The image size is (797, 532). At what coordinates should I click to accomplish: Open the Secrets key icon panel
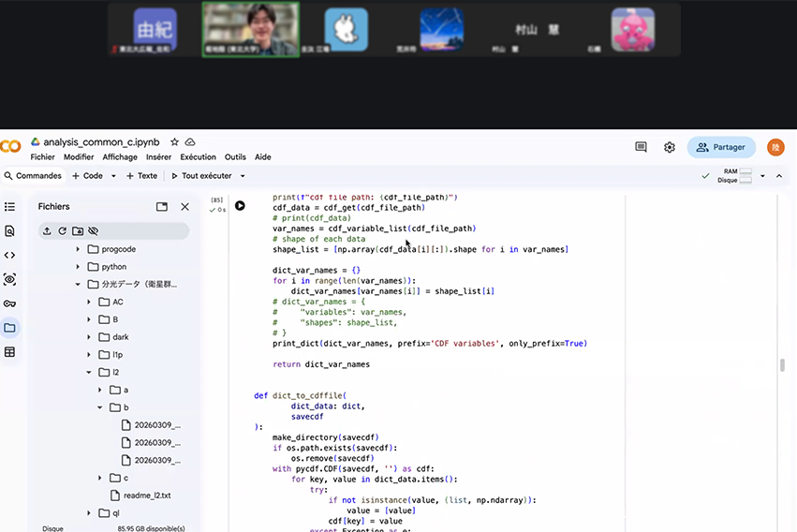click(x=9, y=303)
